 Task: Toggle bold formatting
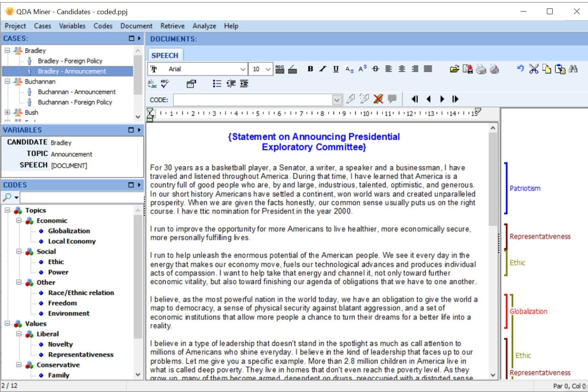[x=310, y=69]
